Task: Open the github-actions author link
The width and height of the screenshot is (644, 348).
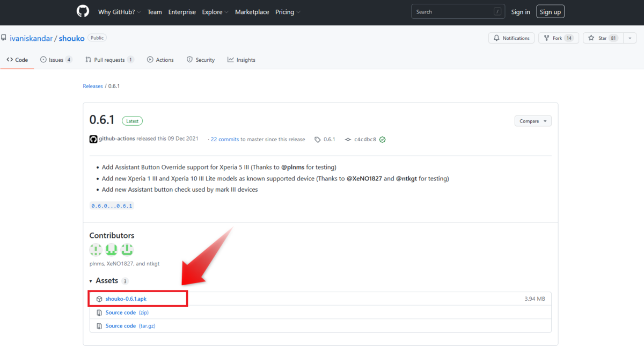Action: tap(117, 139)
